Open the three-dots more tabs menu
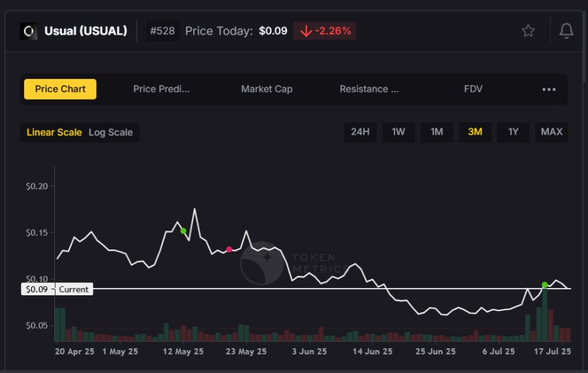Image resolution: width=588 pixels, height=373 pixels. [549, 89]
